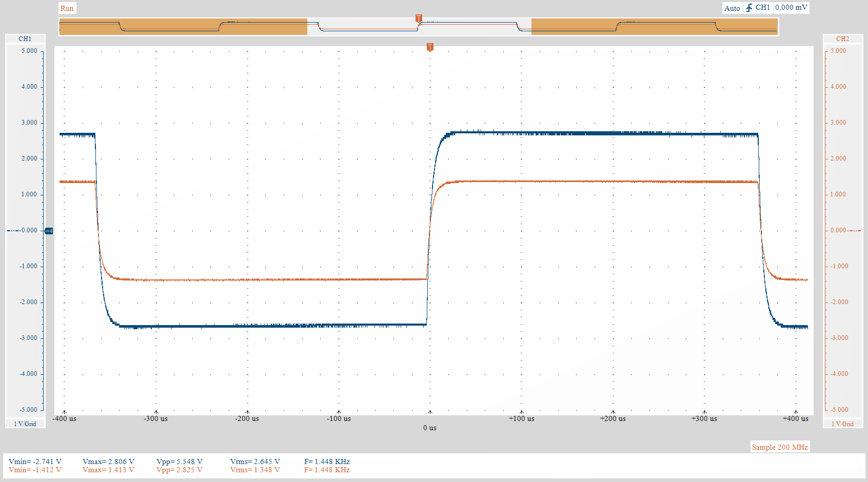
Task: Click the blue F= 1.448 KHz frequency reading
Action: click(327, 461)
